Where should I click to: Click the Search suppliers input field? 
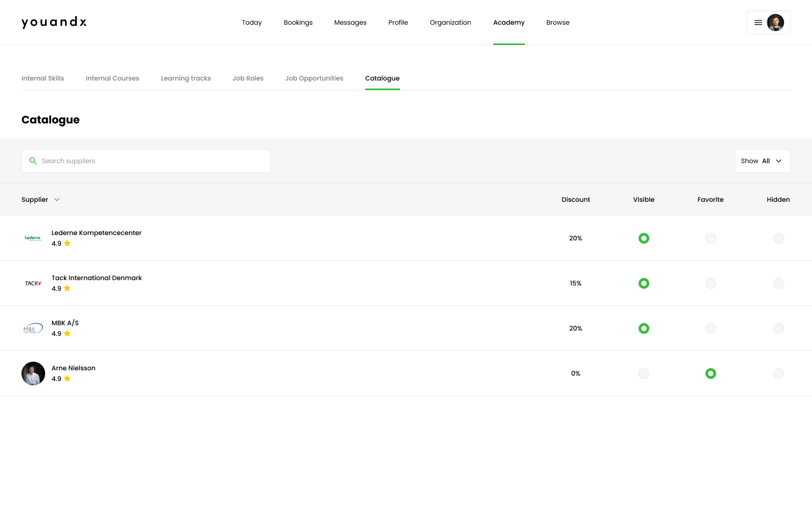(146, 161)
